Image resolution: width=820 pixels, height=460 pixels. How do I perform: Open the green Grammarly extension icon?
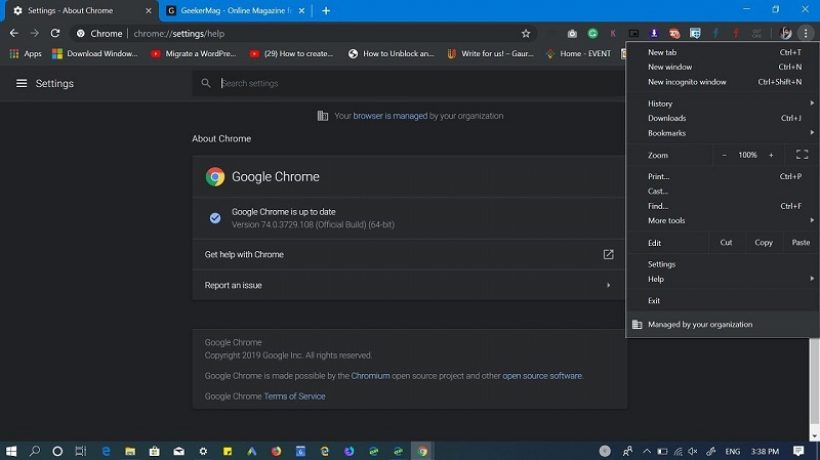coord(593,33)
